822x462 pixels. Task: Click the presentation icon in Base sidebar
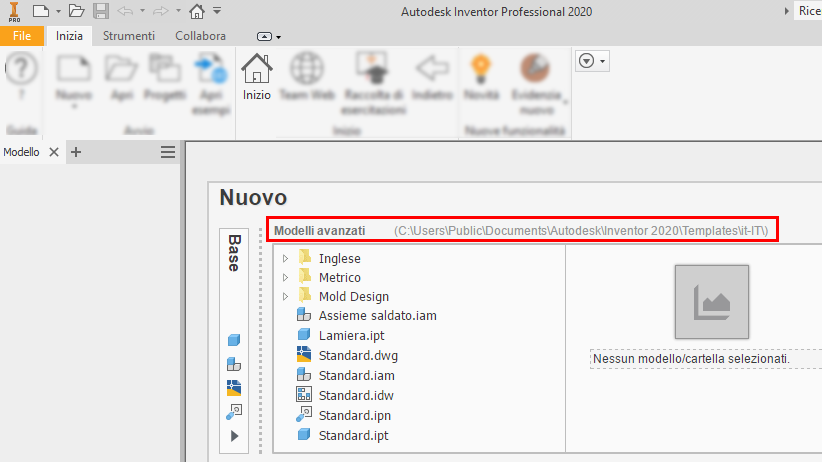coord(234,412)
